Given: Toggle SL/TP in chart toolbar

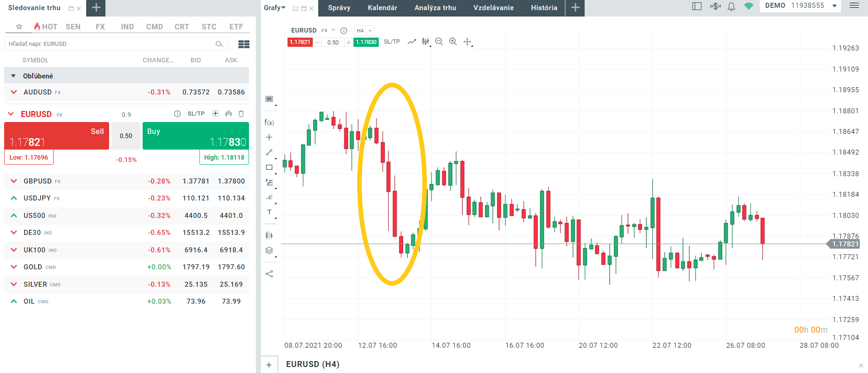Looking at the screenshot, I should (392, 42).
